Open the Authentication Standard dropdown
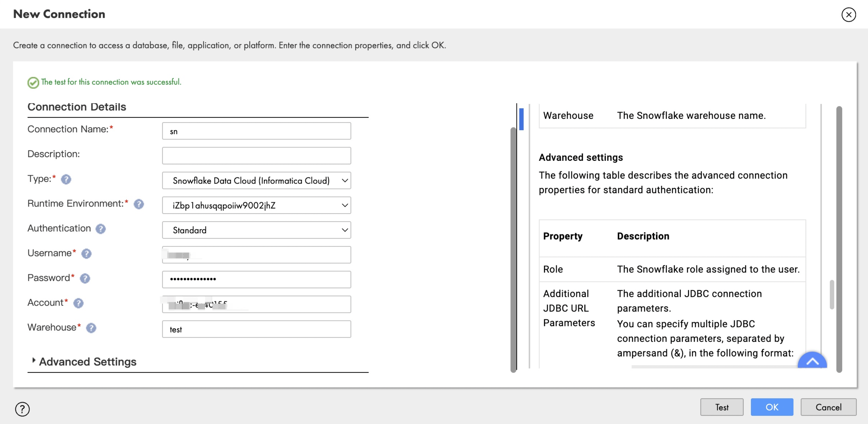The width and height of the screenshot is (868, 424). point(256,230)
